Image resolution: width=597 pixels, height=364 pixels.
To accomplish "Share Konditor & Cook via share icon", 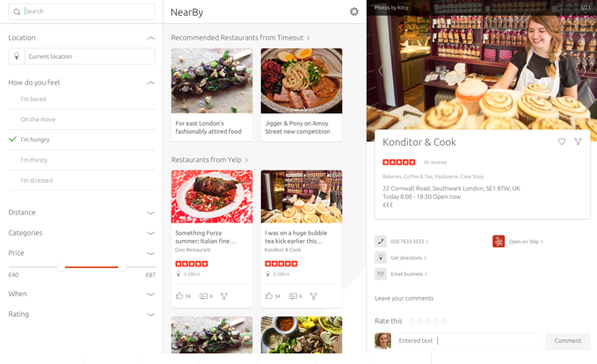I will pyautogui.click(x=578, y=142).
